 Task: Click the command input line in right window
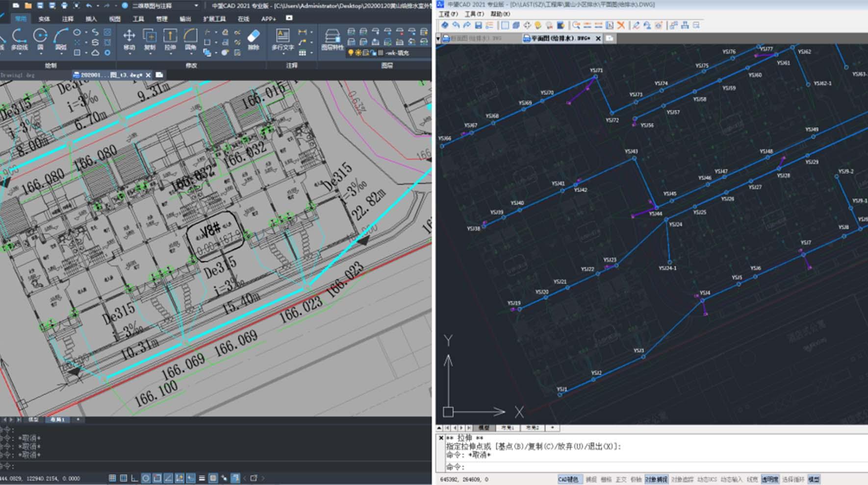(x=656, y=467)
